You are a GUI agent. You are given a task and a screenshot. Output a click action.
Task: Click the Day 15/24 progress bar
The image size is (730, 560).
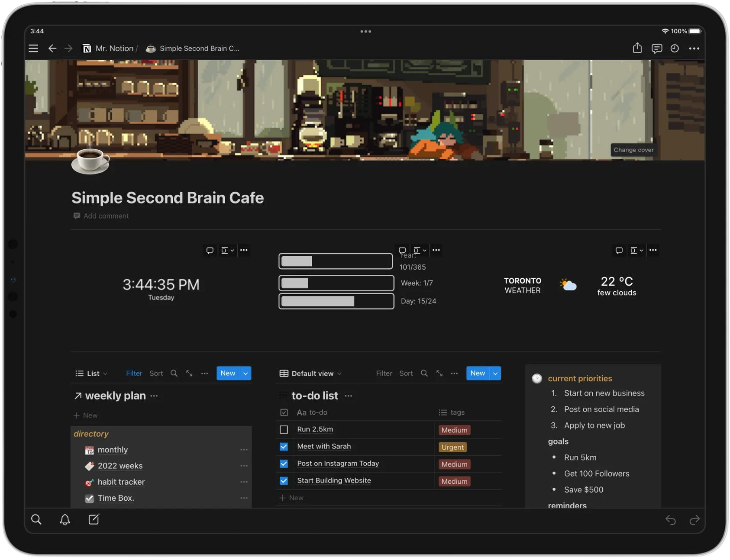336,301
